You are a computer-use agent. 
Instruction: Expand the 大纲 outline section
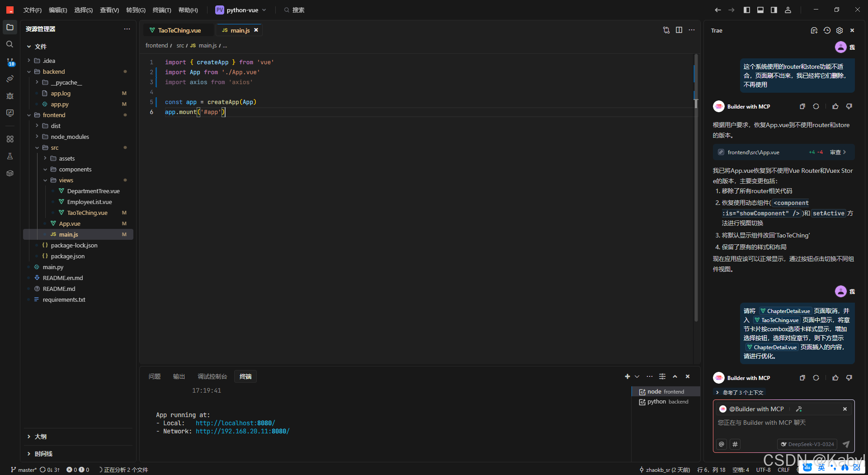tap(29, 437)
